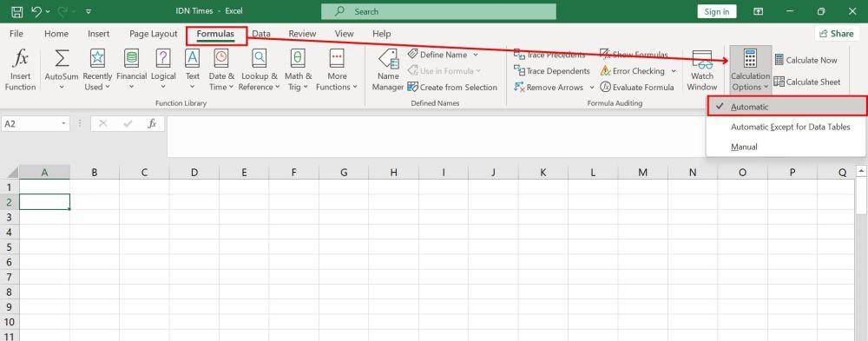Open Math & Trig functions
868x341 pixels.
(299, 69)
